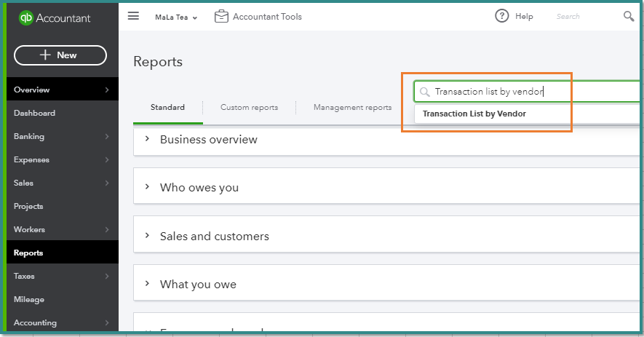644x337 pixels.
Task: Expand the Workers sidebar chevron
Action: pyautogui.click(x=107, y=229)
